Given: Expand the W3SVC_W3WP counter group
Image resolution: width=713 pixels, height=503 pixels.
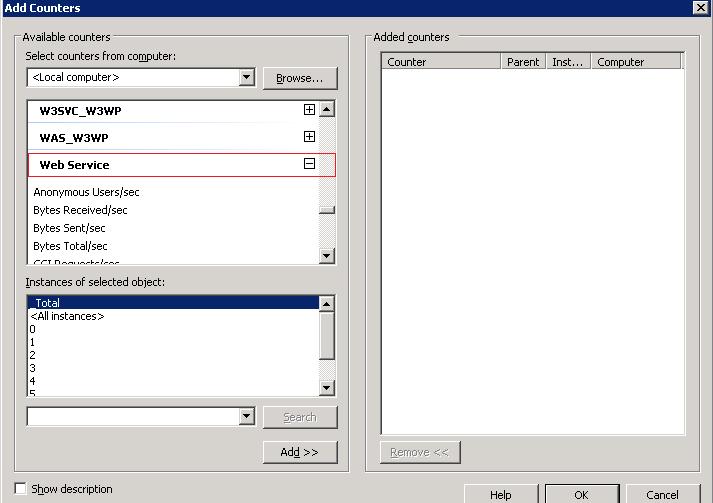Looking at the screenshot, I should click(x=309, y=110).
